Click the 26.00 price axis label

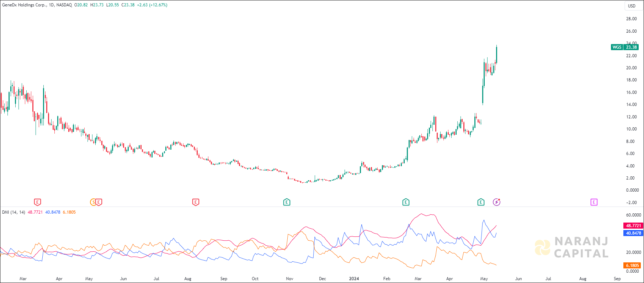[632, 31]
